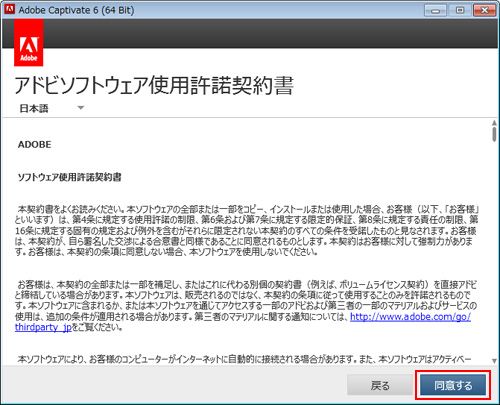Click the license scrollbar down arrow
Image resolution: width=500 pixels, height=405 pixels.
click(494, 361)
